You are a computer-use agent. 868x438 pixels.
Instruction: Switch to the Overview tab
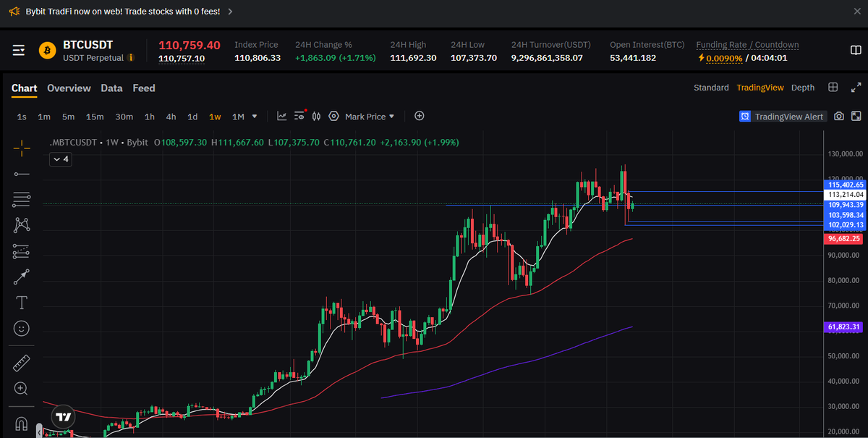coord(69,88)
